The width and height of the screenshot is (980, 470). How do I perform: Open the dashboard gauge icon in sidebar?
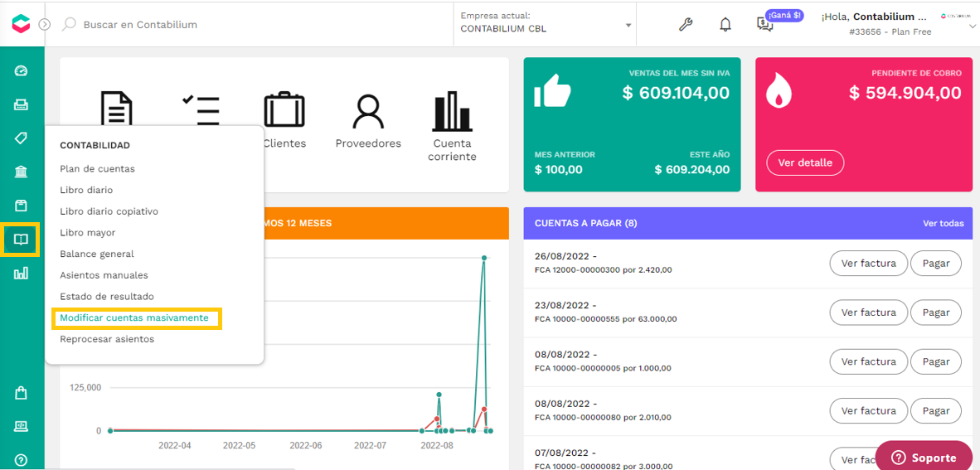coord(22,70)
